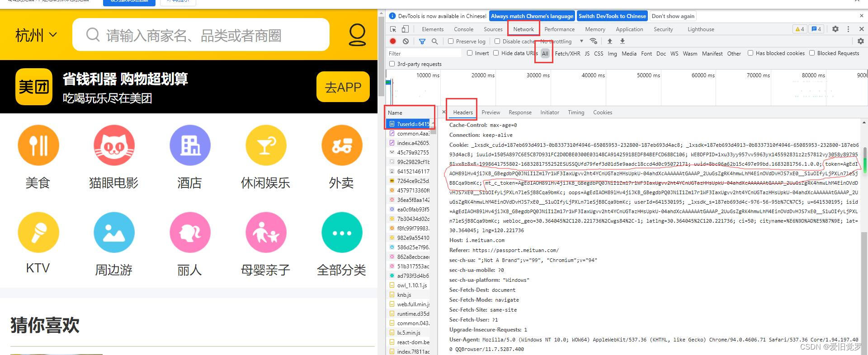Enable the Preserve log checkbox
Screen dimensions: 868x355
click(x=451, y=41)
